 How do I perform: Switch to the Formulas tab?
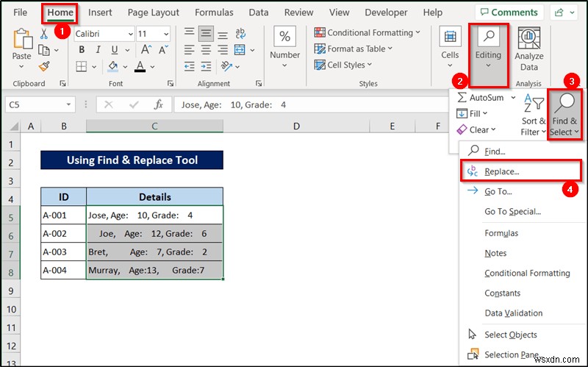coord(214,13)
